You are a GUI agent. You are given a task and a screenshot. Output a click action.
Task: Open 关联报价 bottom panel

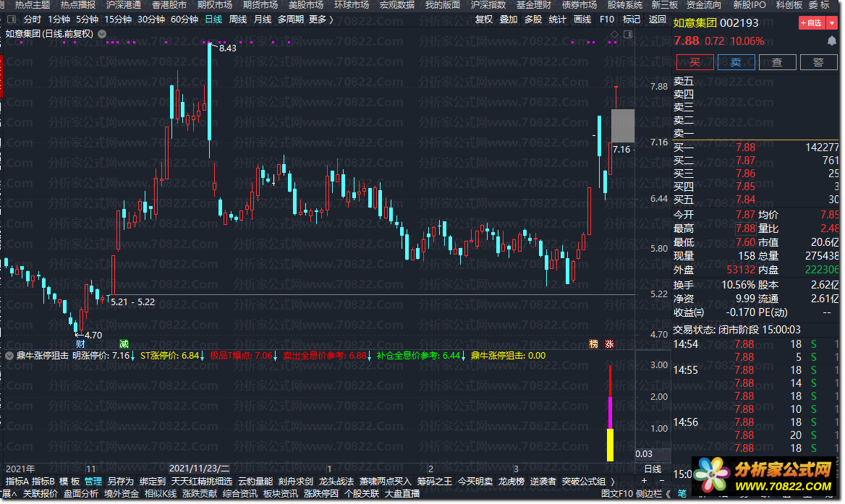tap(41, 494)
